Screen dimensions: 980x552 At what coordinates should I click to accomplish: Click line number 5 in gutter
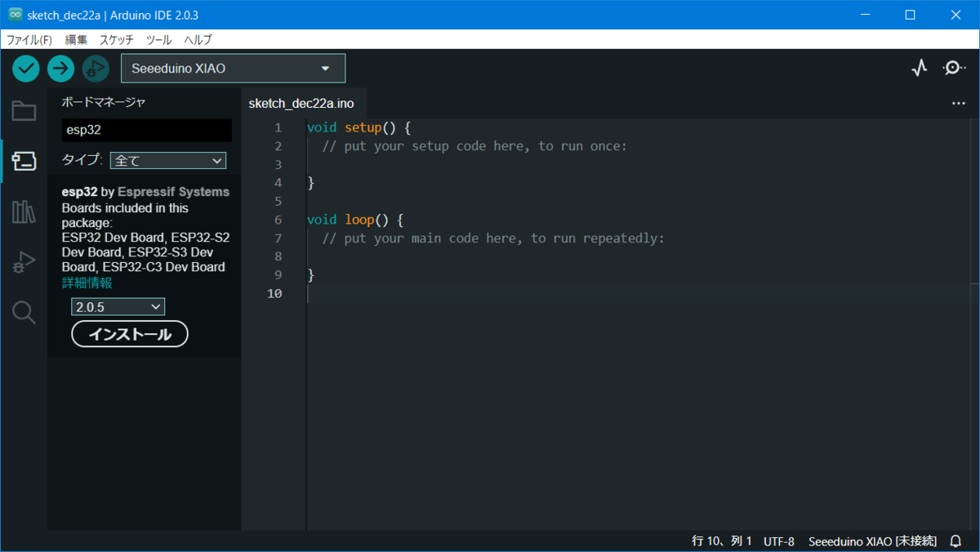pos(278,201)
